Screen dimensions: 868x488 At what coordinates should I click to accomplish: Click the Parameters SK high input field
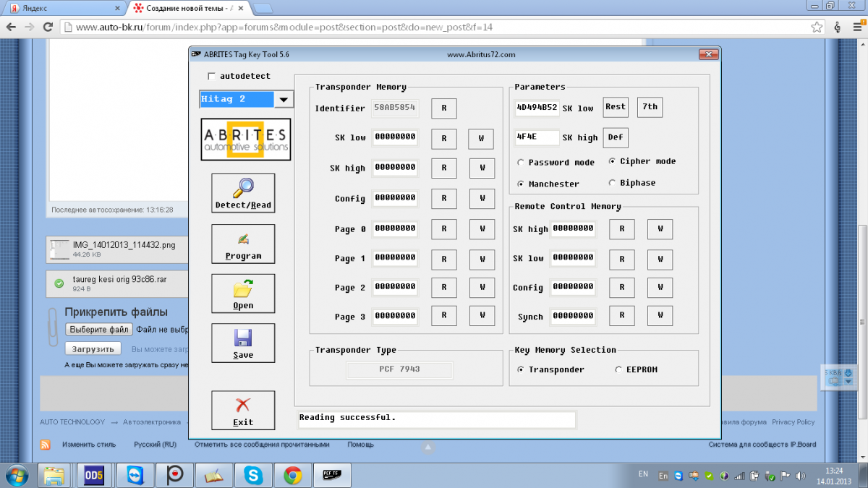pyautogui.click(x=537, y=137)
